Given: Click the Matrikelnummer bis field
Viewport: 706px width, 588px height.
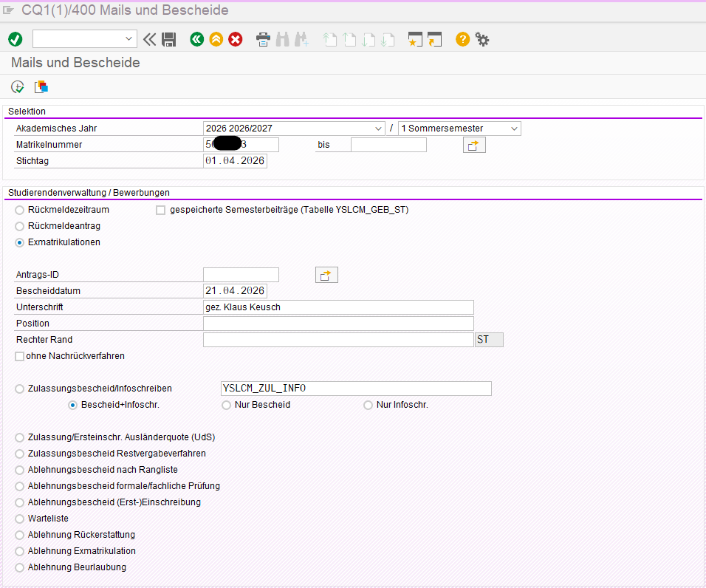Looking at the screenshot, I should pos(388,145).
